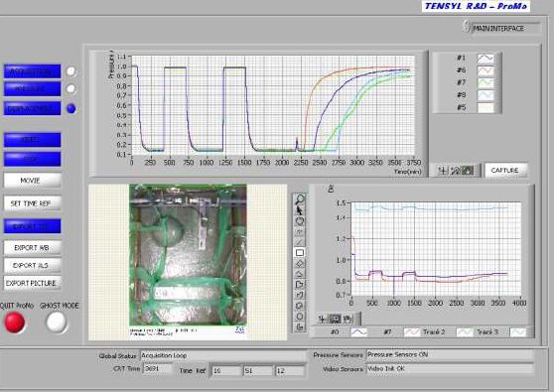Click the red QUIT ProMo button

tap(15, 323)
